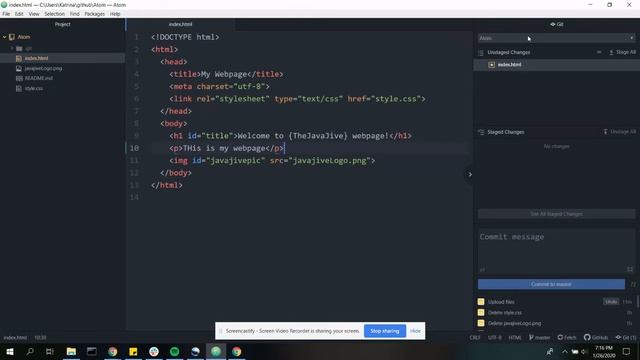
Task: Open the File menu
Action: (6, 14)
